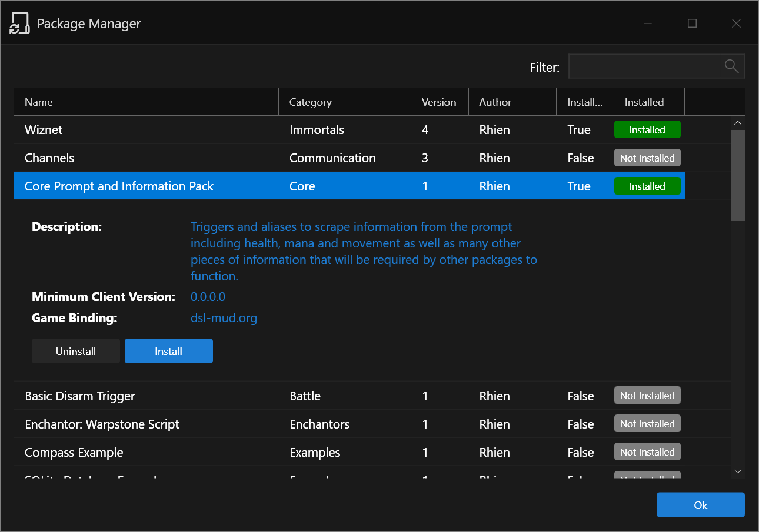Click the blue Install button
759x532 pixels.
pos(169,351)
